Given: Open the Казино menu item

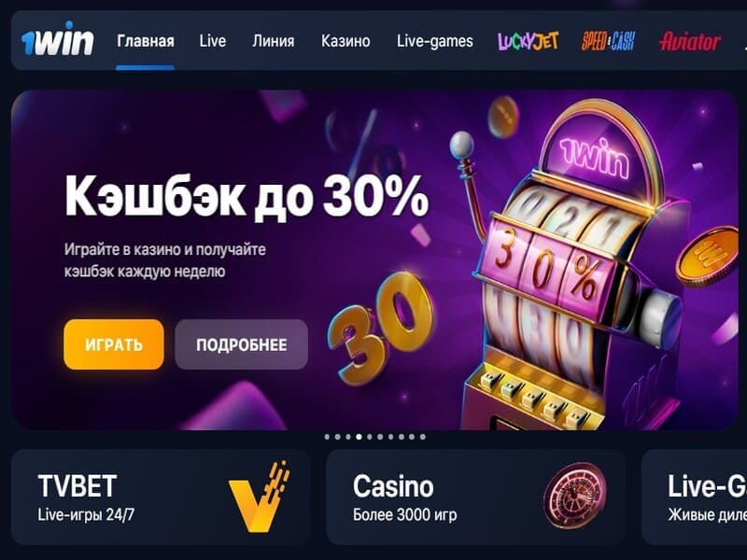Looking at the screenshot, I should pyautogui.click(x=345, y=41).
